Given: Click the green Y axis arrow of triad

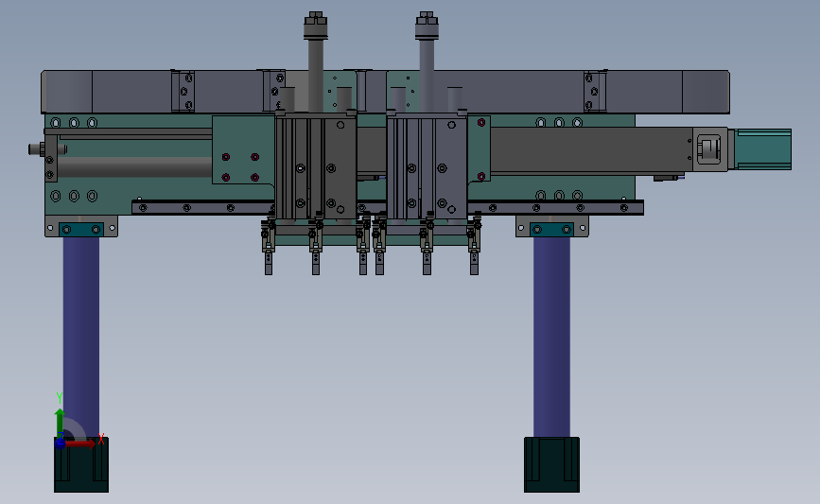Looking at the screenshot, I should (60, 423).
